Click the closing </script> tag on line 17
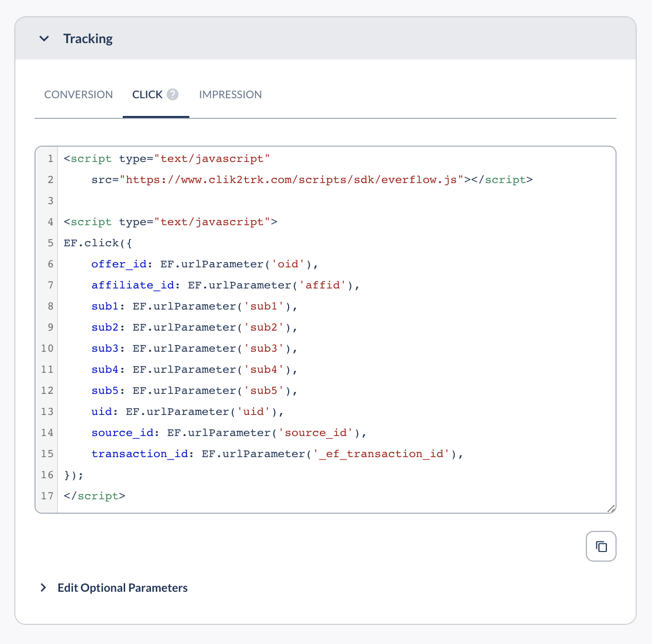The width and height of the screenshot is (652, 644). (x=94, y=496)
